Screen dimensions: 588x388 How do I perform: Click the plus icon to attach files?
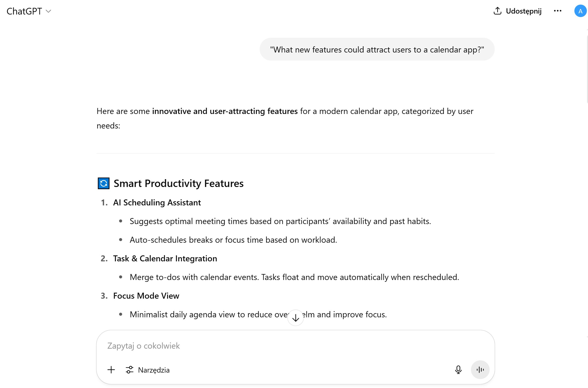111,370
